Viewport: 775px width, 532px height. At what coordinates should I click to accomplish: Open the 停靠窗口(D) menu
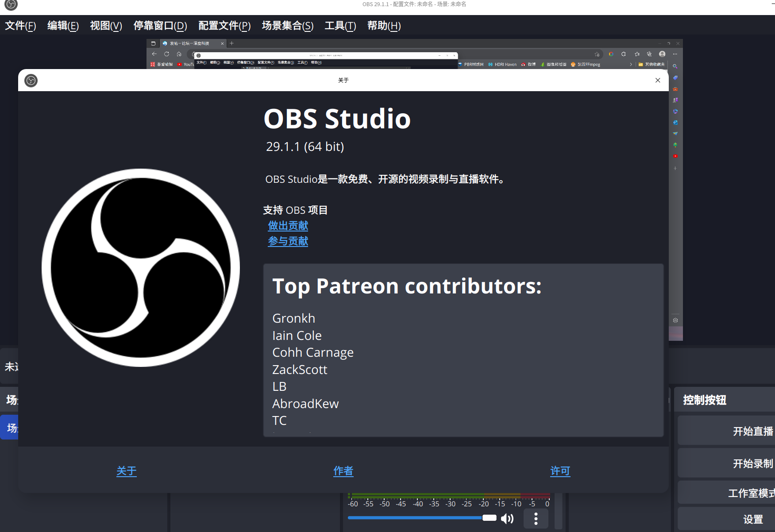[x=160, y=26]
